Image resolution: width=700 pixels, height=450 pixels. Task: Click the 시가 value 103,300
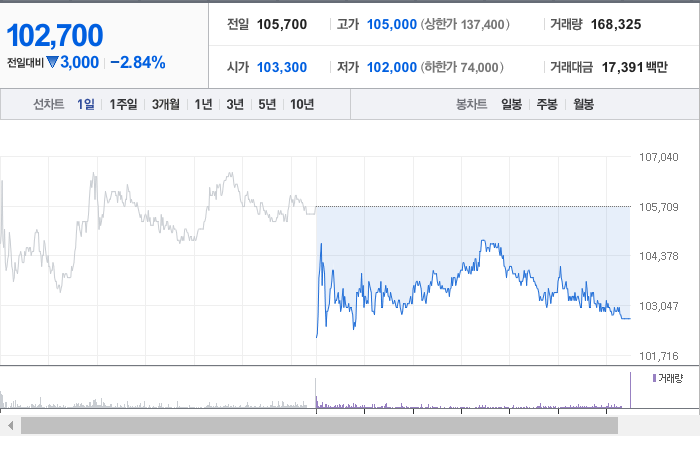coord(282,67)
